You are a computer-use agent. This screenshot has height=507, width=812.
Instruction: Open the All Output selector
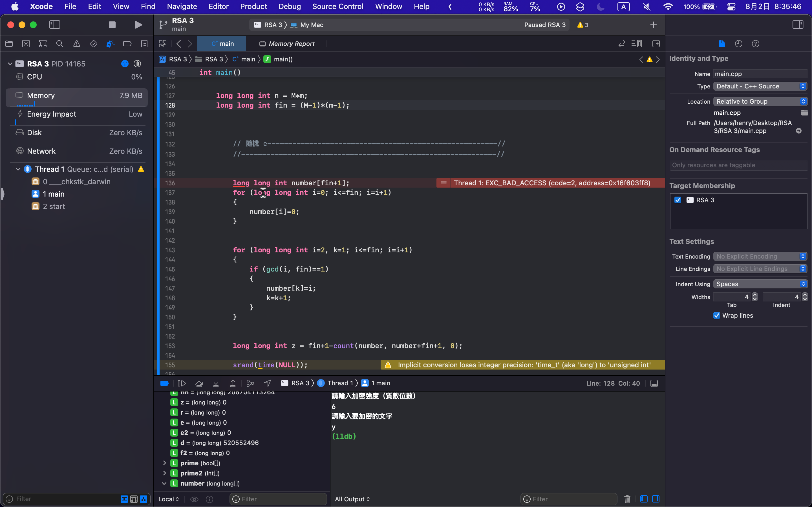(x=352, y=499)
